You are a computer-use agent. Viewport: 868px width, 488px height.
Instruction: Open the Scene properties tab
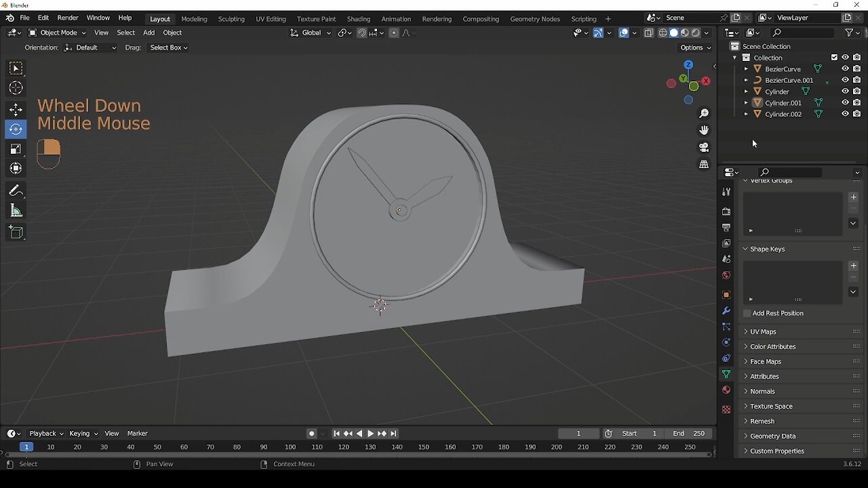point(726,260)
